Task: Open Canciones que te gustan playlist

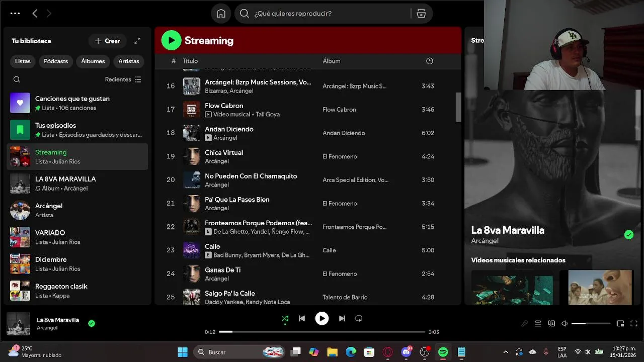Action: (77, 103)
